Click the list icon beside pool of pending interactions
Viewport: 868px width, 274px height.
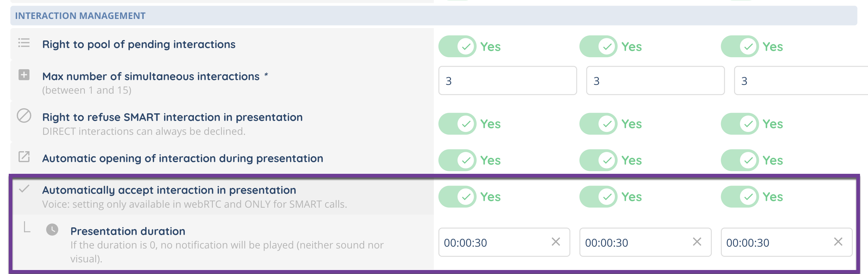(x=24, y=43)
